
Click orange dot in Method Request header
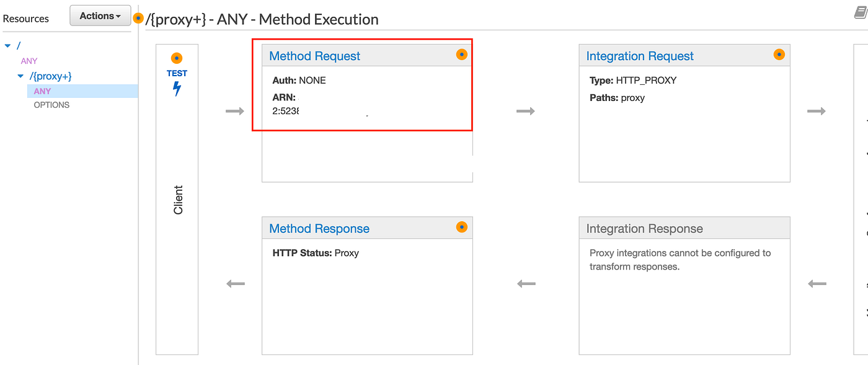point(462,55)
